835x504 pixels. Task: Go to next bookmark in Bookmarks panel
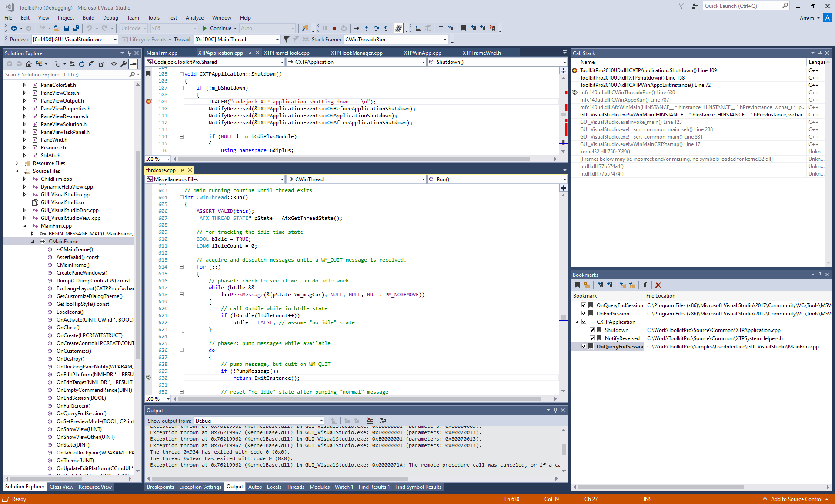tap(610, 285)
